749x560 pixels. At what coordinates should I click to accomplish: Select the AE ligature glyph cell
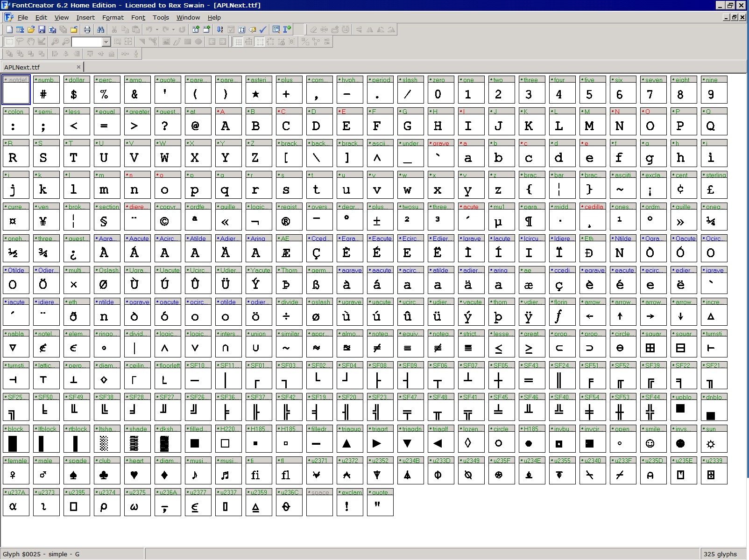pos(289,248)
